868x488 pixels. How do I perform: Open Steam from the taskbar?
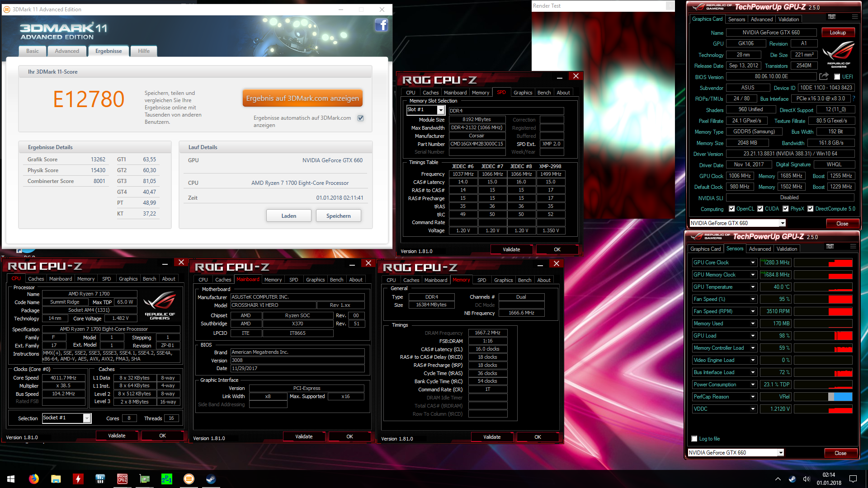(x=211, y=479)
